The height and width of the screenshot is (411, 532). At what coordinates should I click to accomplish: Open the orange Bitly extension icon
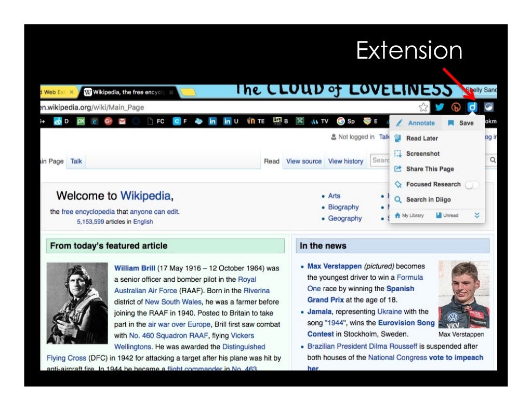click(x=456, y=107)
